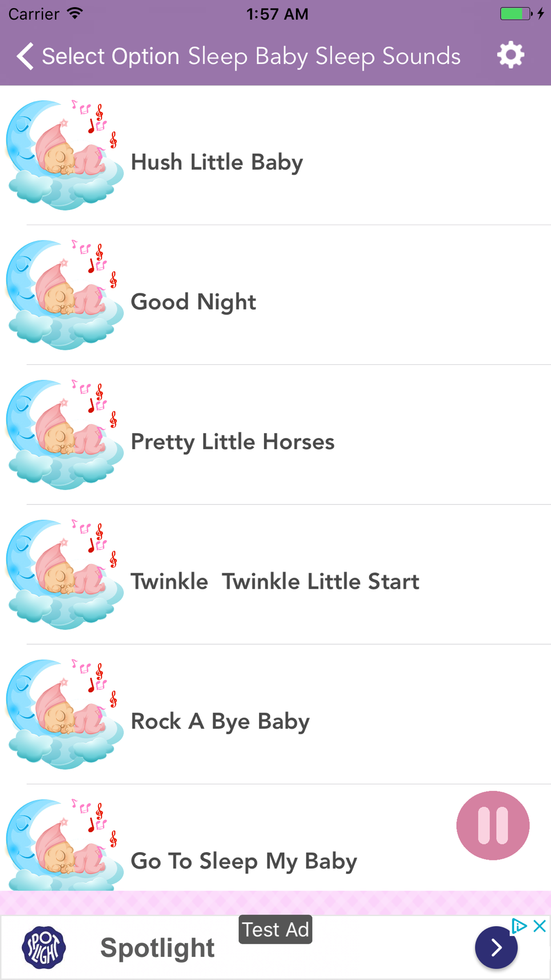Choose Pretty Little Horses song
The height and width of the screenshot is (980, 551).
(233, 442)
